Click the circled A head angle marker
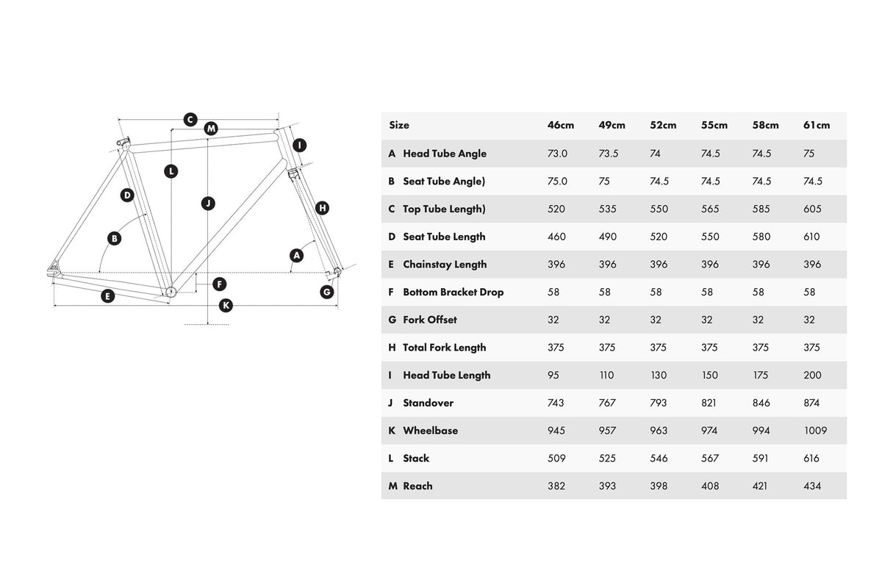This screenshot has height=588, width=882. [296, 255]
